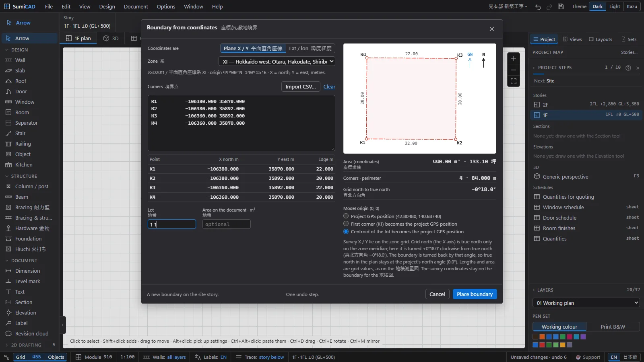Viewport: 644px width, 362px height.
Task: Select the Railing tool
Action: point(30,144)
